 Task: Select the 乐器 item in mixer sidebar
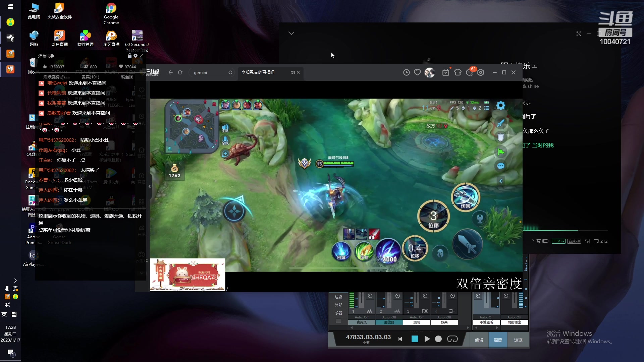tap(338, 313)
